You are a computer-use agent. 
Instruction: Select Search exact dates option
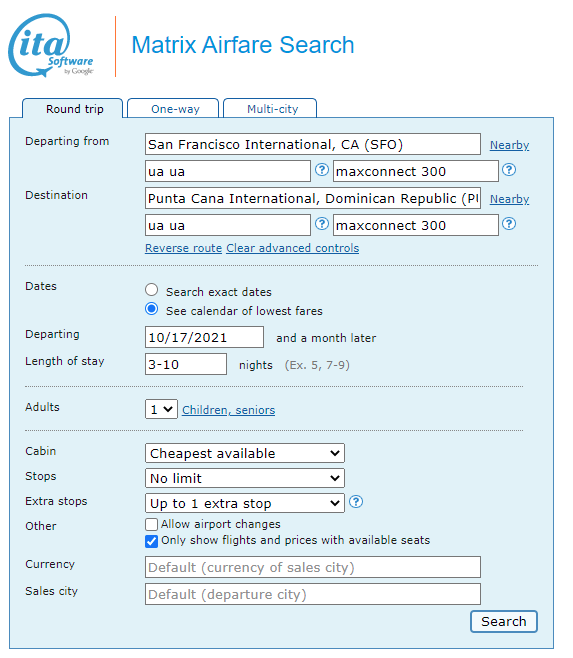tap(152, 290)
